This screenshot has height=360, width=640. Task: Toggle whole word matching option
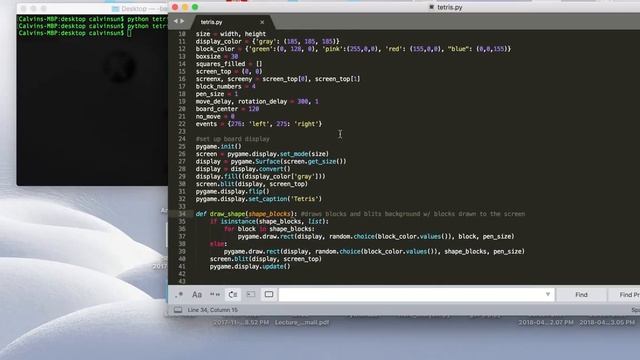coord(215,294)
